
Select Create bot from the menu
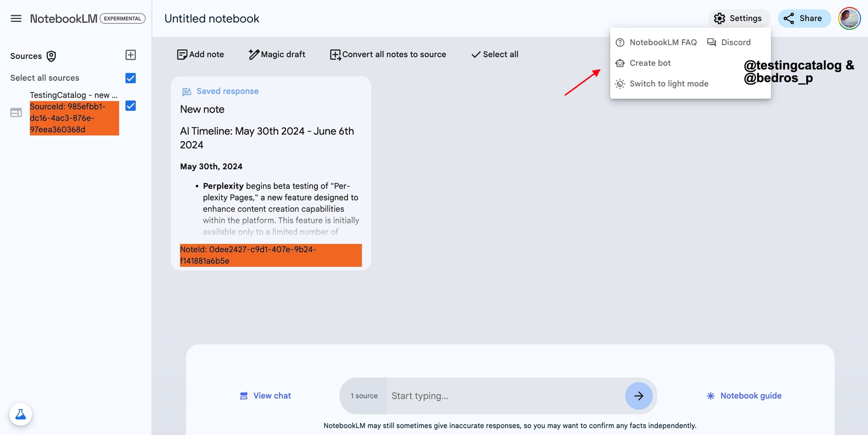[649, 63]
